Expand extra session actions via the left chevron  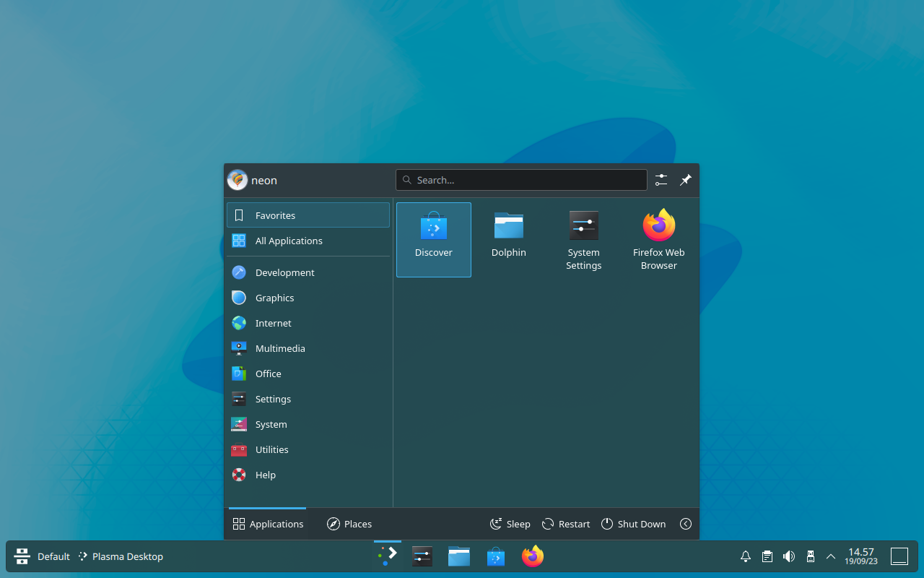685,524
